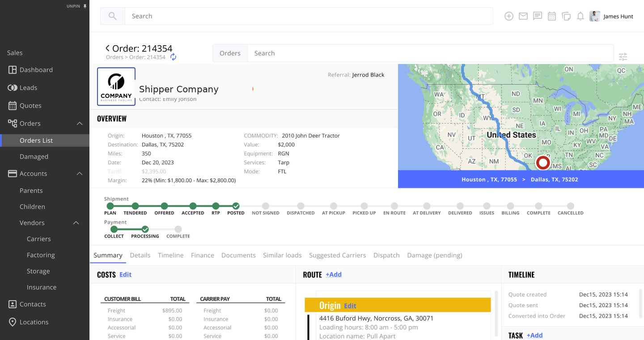The image size is (644, 340).
Task: Click +Add next to ROUTE
Action: click(x=334, y=275)
